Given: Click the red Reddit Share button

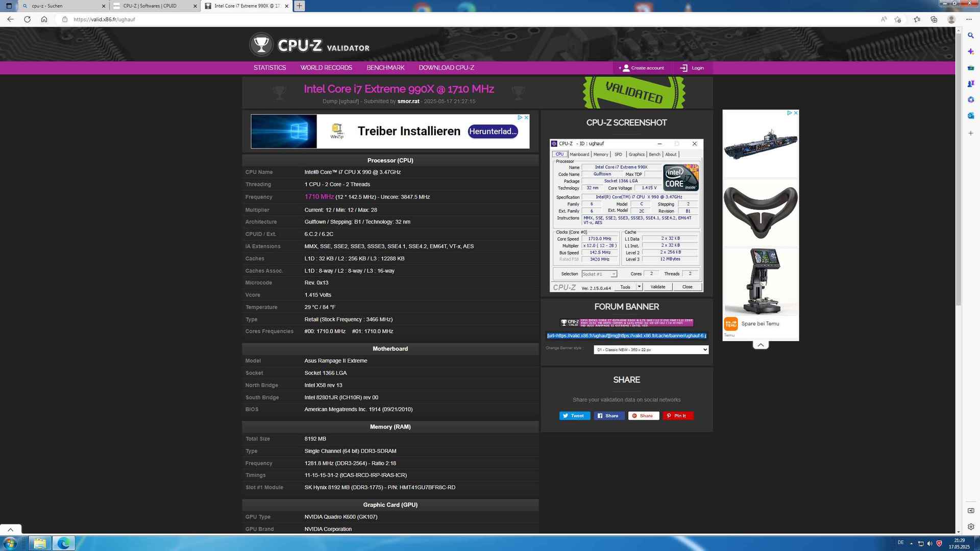Looking at the screenshot, I should [x=643, y=416].
